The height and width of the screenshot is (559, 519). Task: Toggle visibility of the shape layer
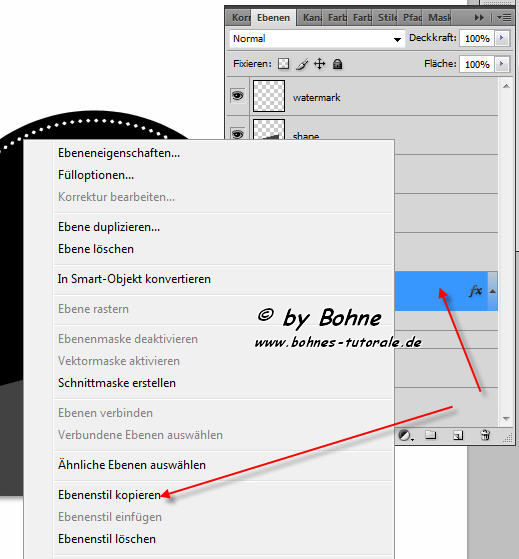click(x=238, y=134)
